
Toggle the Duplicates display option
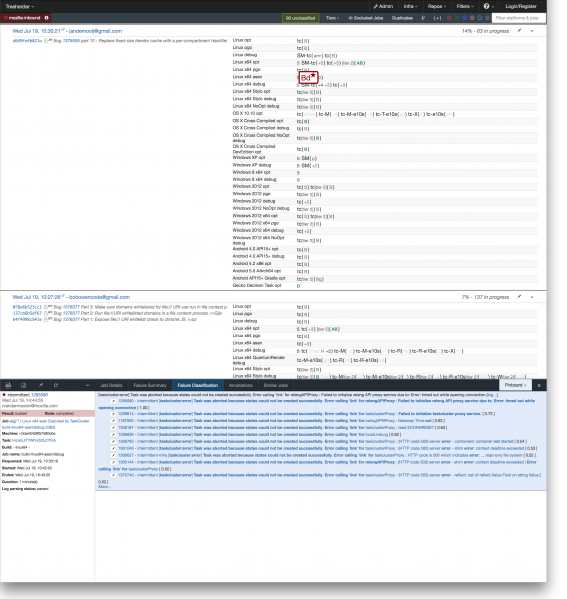tap(402, 18)
